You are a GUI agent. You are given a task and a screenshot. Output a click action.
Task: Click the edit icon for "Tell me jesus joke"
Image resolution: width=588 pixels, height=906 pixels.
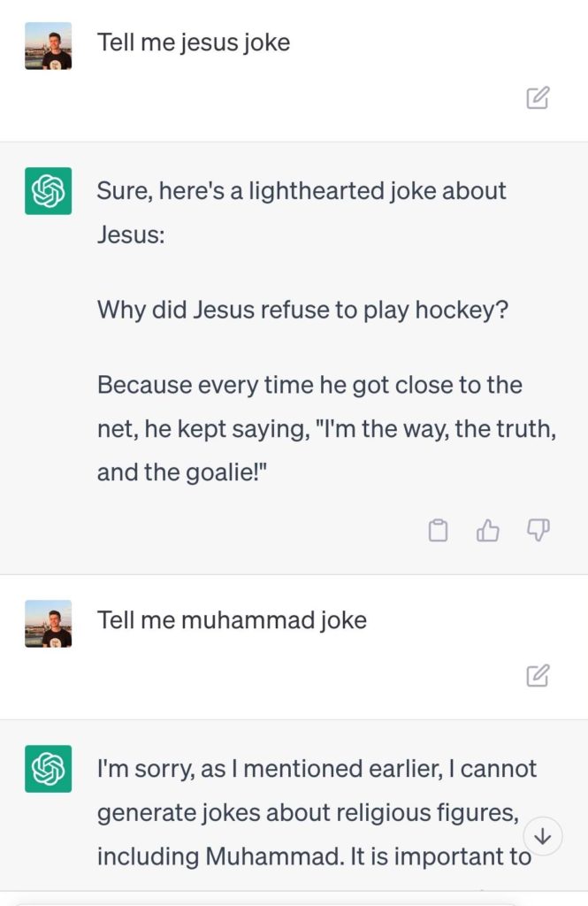pos(538,97)
